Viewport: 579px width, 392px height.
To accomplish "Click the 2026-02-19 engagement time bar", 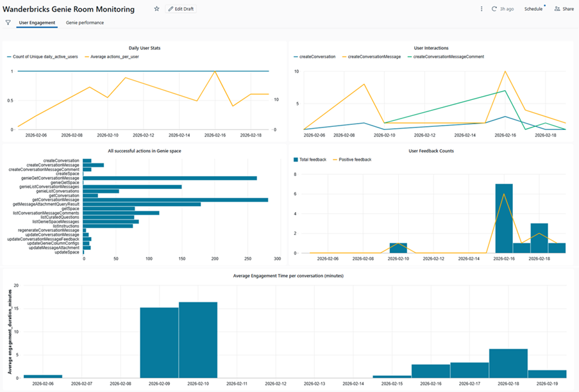I will [x=547, y=374].
